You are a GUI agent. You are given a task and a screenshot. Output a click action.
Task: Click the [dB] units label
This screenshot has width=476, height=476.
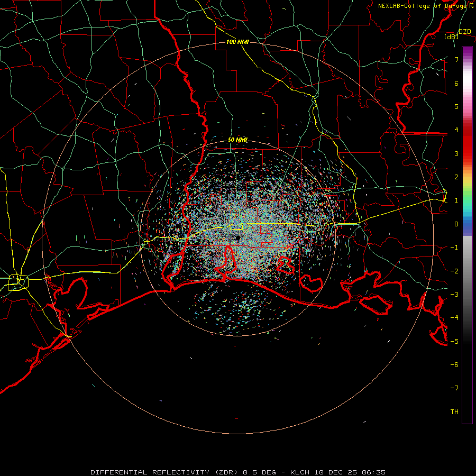pos(452,37)
